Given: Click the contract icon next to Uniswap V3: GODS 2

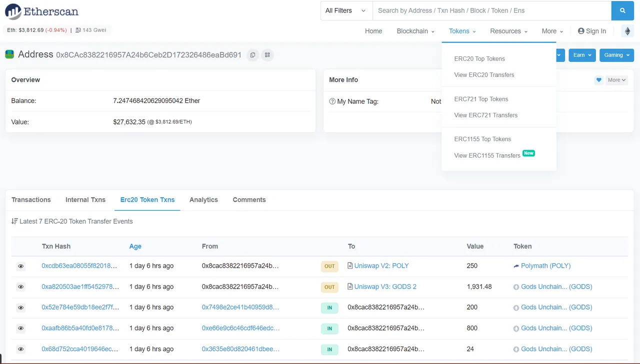Looking at the screenshot, I should coord(350,287).
